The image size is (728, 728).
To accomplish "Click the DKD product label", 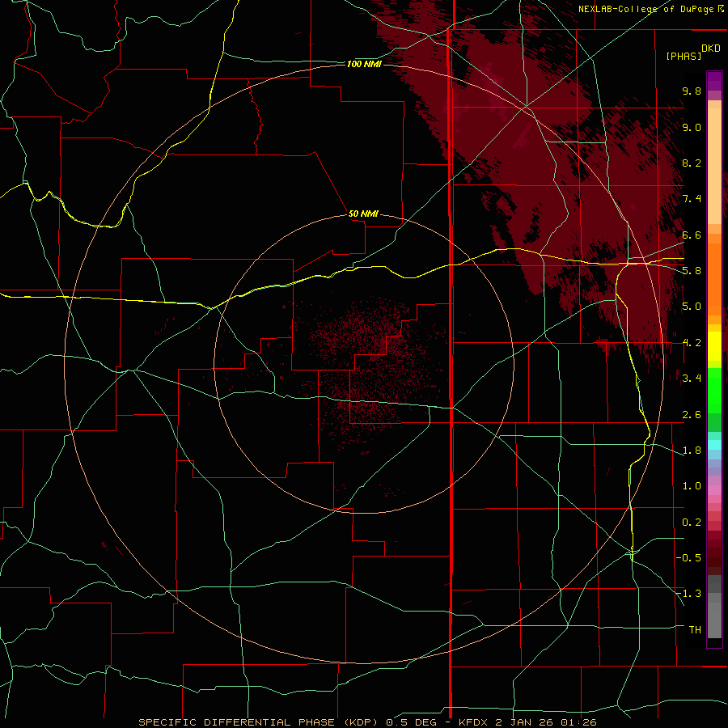I will tap(711, 49).
